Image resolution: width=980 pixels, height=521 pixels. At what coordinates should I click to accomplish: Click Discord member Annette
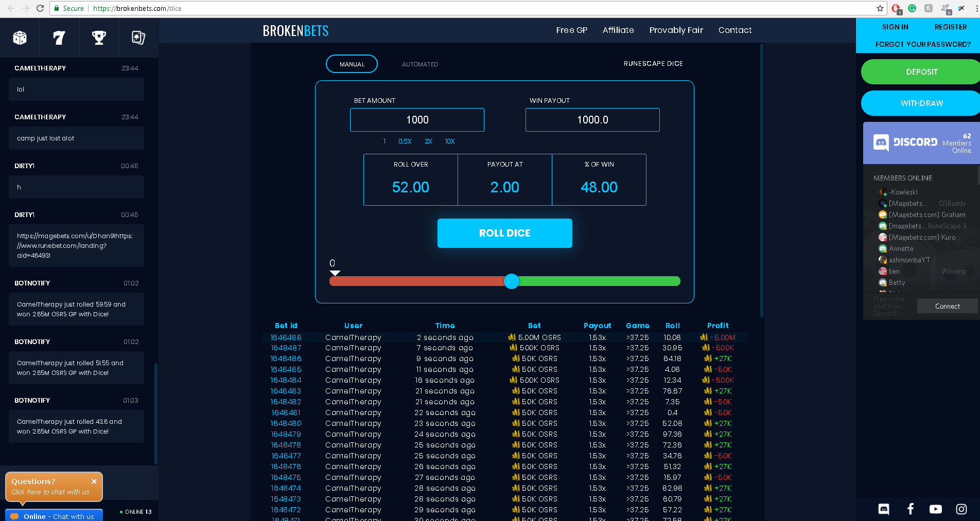(x=901, y=249)
